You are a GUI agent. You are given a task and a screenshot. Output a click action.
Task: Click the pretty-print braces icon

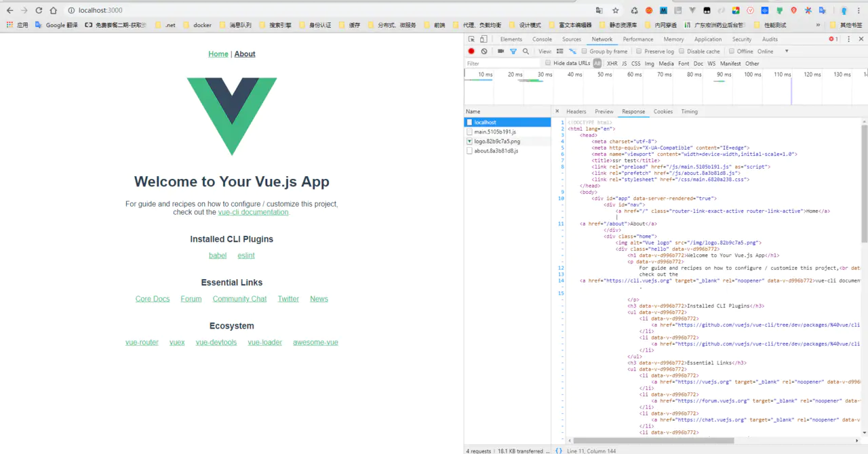pos(559,451)
